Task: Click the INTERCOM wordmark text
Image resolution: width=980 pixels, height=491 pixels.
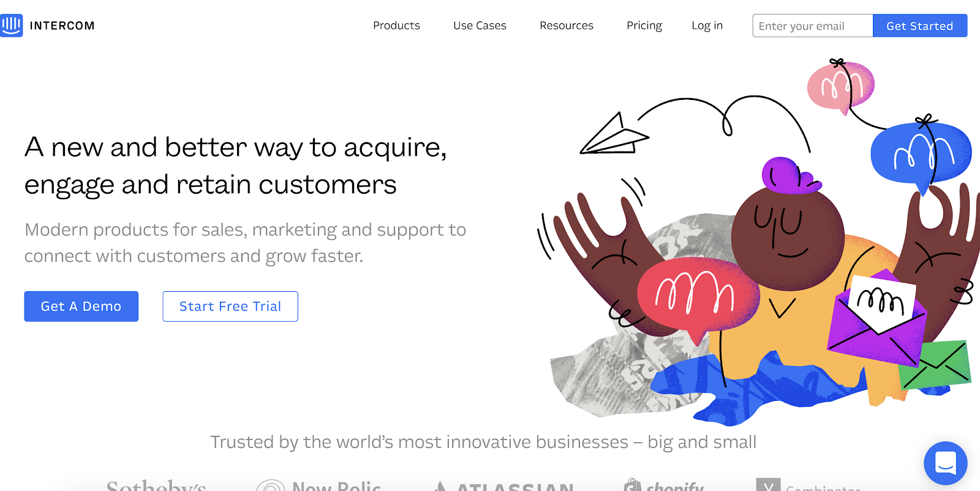Action: (x=62, y=26)
